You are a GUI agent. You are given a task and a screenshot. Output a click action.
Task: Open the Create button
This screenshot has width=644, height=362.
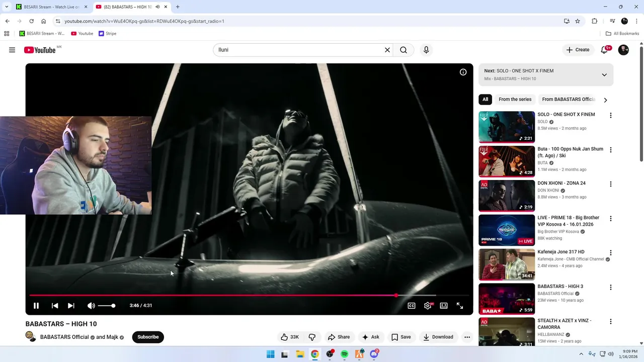coord(578,50)
